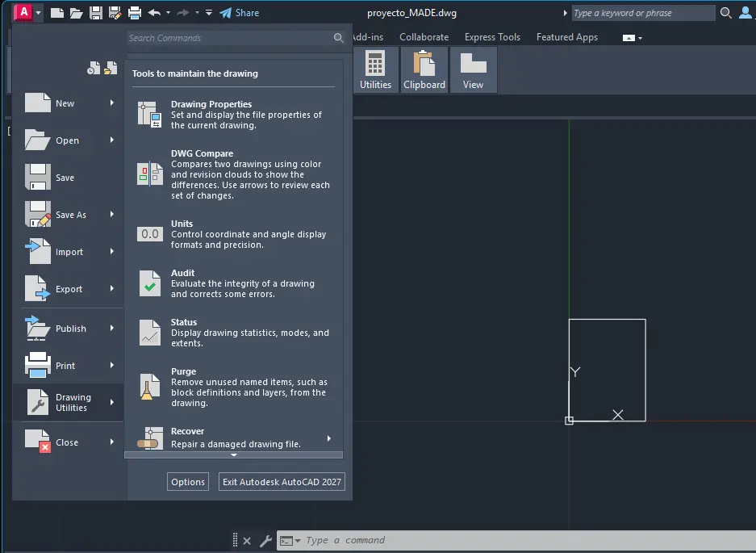Click the Drawing Properties icon
756x553 pixels.
click(x=149, y=115)
